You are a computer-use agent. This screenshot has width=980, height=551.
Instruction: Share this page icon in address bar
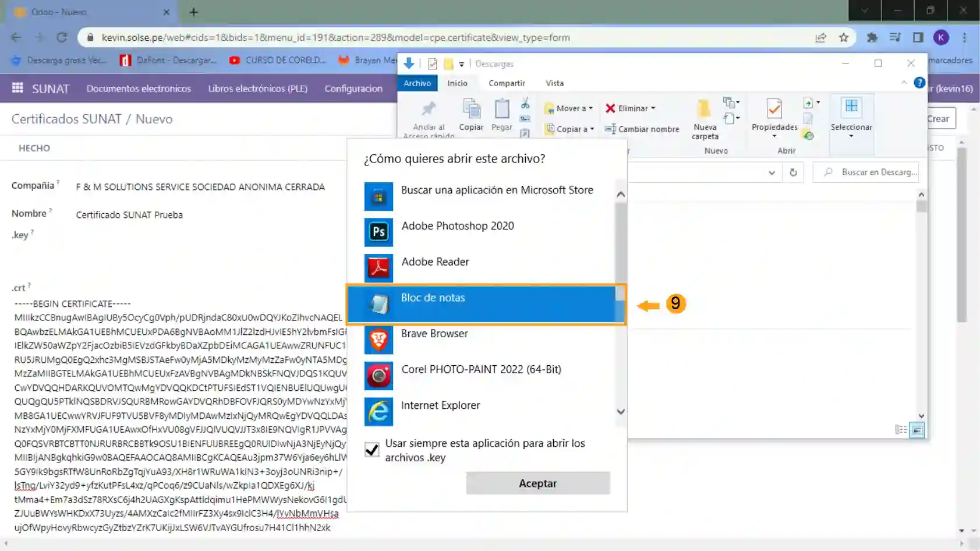pos(820,37)
